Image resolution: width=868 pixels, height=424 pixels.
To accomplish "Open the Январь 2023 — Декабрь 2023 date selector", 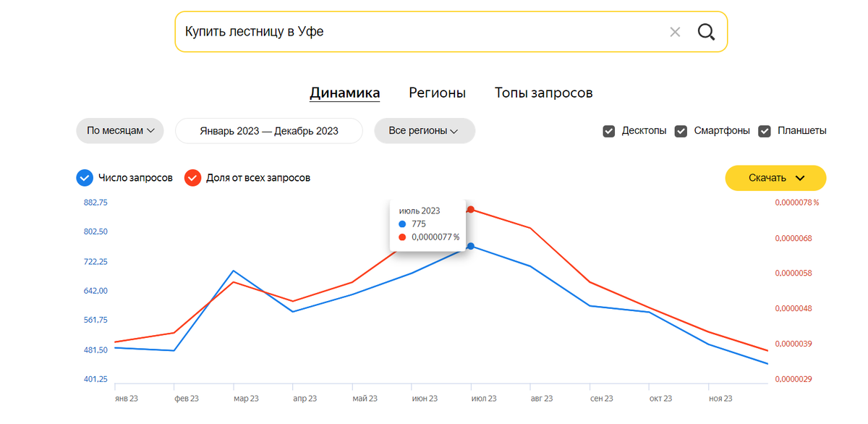I will click(268, 131).
